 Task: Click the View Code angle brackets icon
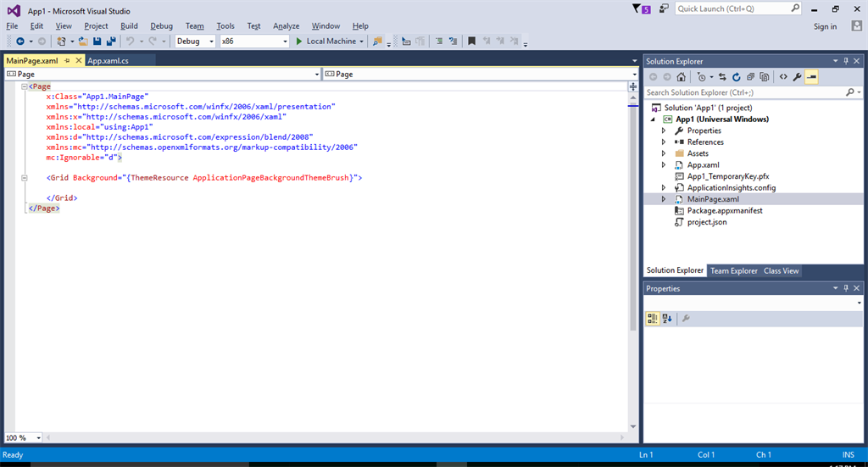(x=783, y=77)
